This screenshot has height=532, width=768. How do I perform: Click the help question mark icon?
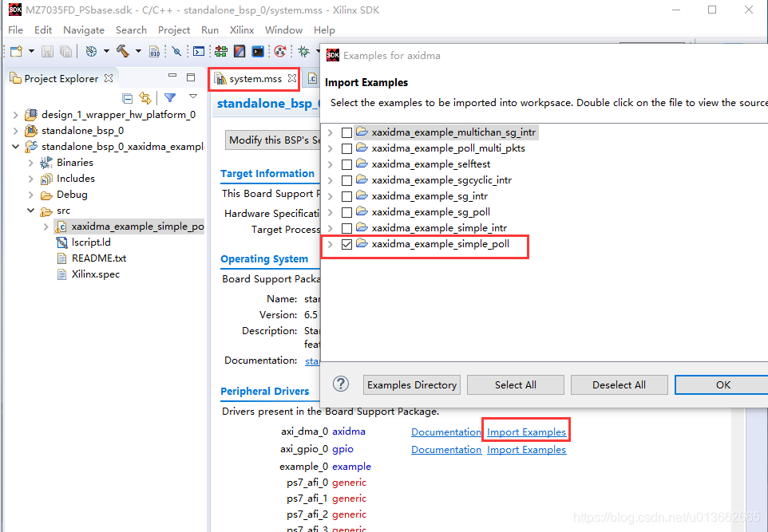tap(341, 384)
